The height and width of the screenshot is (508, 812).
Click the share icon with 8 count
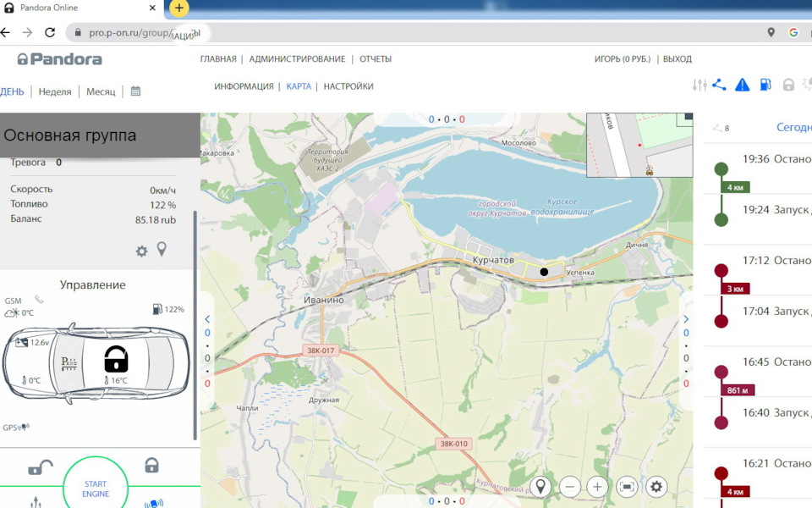click(x=721, y=128)
